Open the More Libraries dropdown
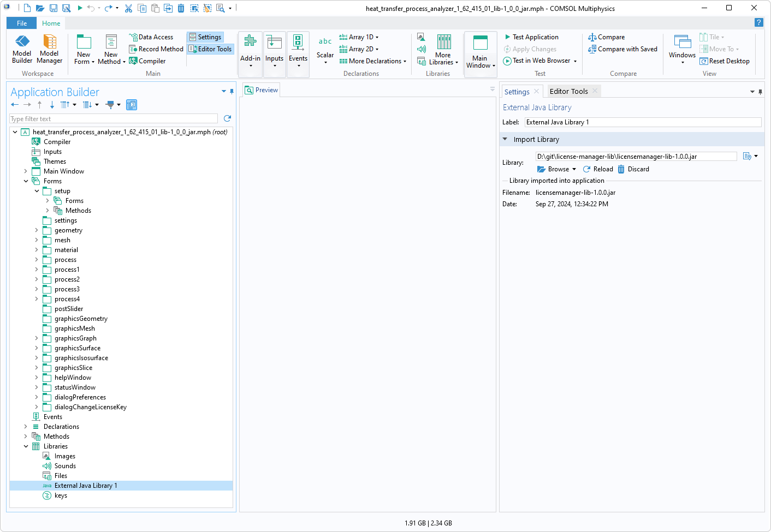The width and height of the screenshot is (771, 532). coord(443,50)
